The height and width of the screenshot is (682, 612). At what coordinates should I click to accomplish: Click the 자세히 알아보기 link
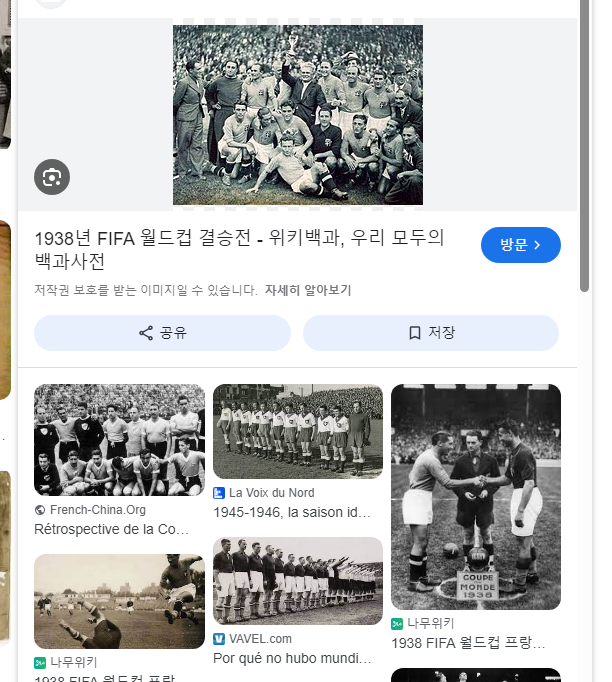tap(308, 290)
